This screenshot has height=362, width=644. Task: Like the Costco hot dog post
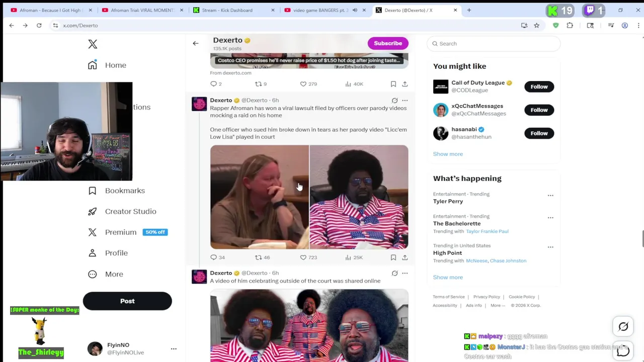308,84
